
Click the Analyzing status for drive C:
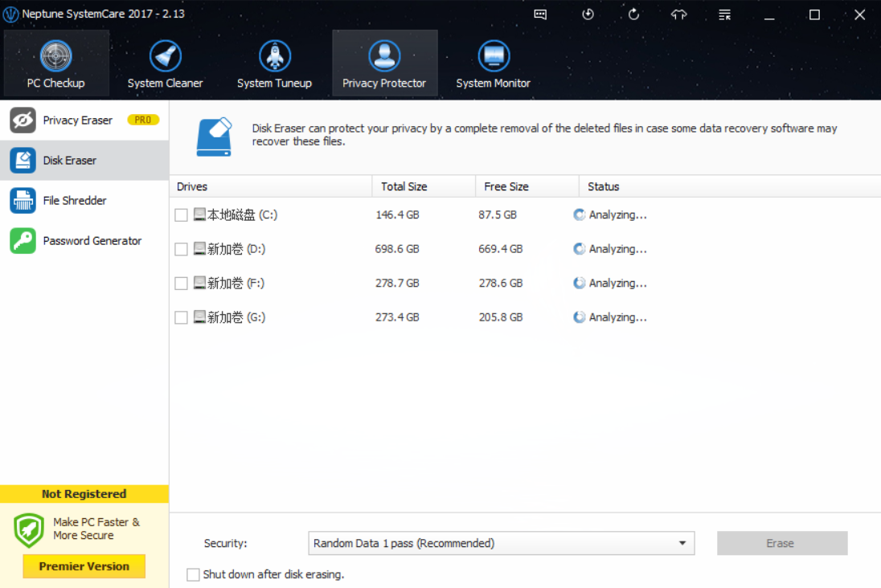coord(610,215)
